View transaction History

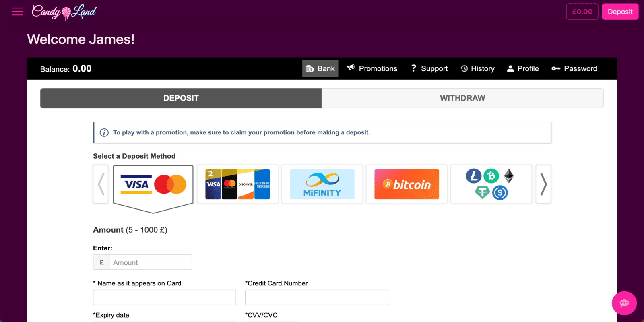(477, 69)
